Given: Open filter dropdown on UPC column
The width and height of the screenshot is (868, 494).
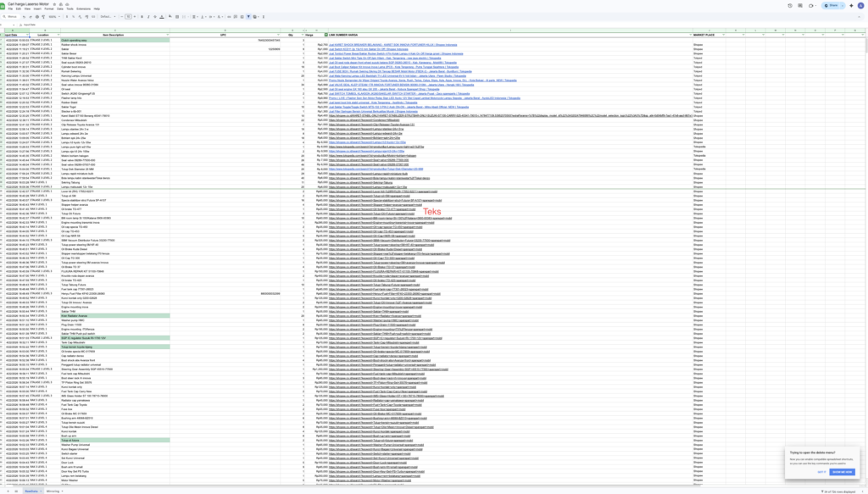Looking at the screenshot, I should [278, 35].
